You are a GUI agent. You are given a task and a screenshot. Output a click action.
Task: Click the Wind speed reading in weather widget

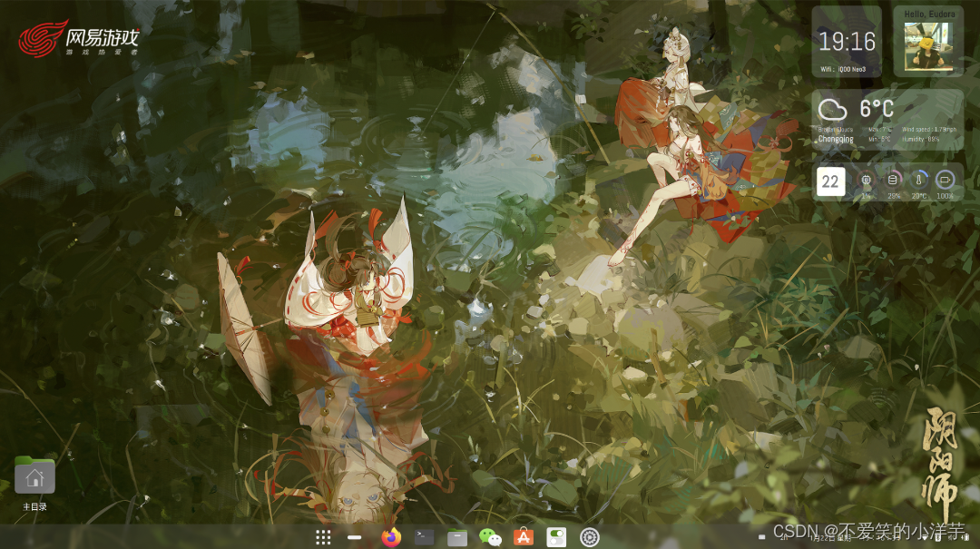[x=929, y=130]
